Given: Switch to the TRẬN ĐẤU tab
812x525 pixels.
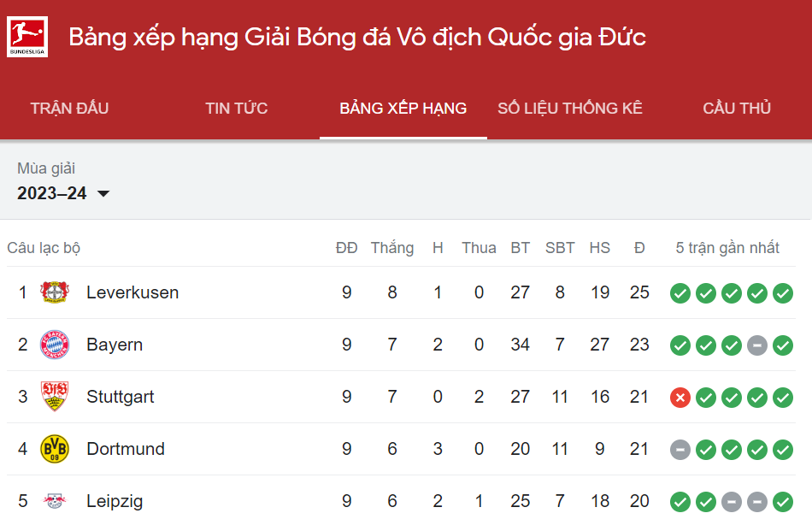Looking at the screenshot, I should (x=69, y=109).
